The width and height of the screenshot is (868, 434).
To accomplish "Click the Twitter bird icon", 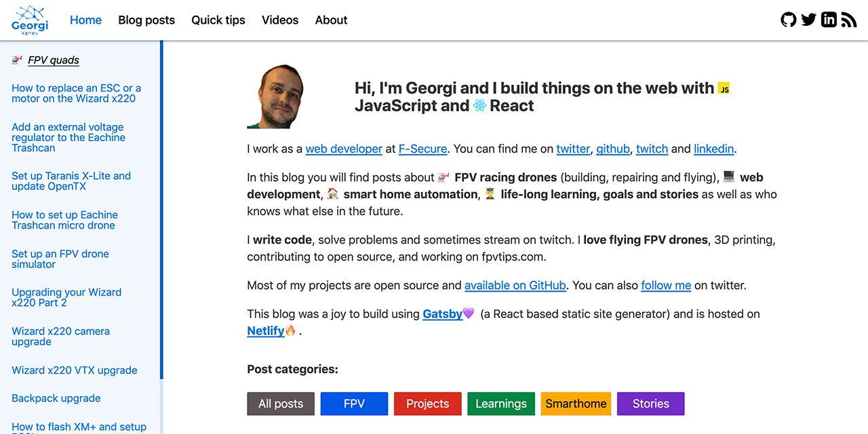I will click(808, 20).
